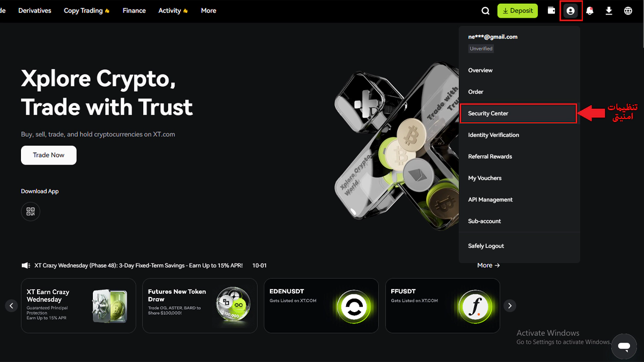Click the More announcements link
The height and width of the screenshot is (362, 644).
[488, 265]
